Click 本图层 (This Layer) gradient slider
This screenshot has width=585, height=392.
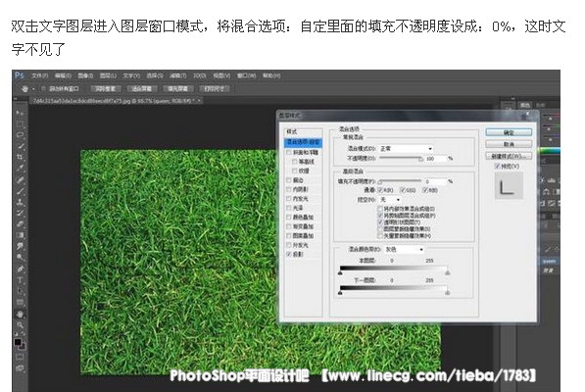(x=394, y=269)
